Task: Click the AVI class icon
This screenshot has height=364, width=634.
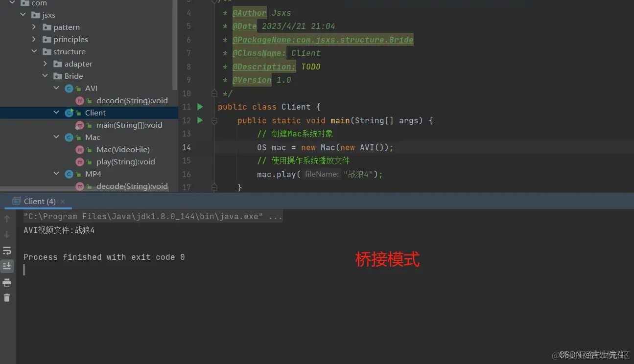Action: click(x=69, y=88)
